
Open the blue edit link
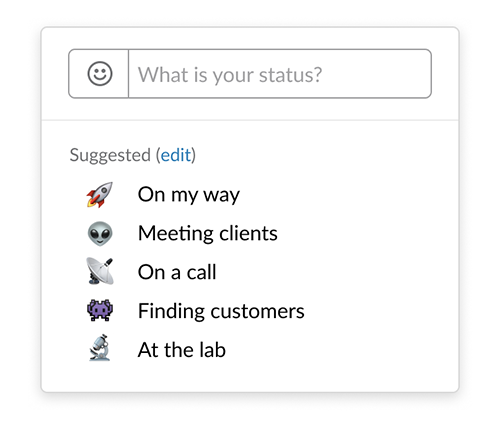(176, 155)
